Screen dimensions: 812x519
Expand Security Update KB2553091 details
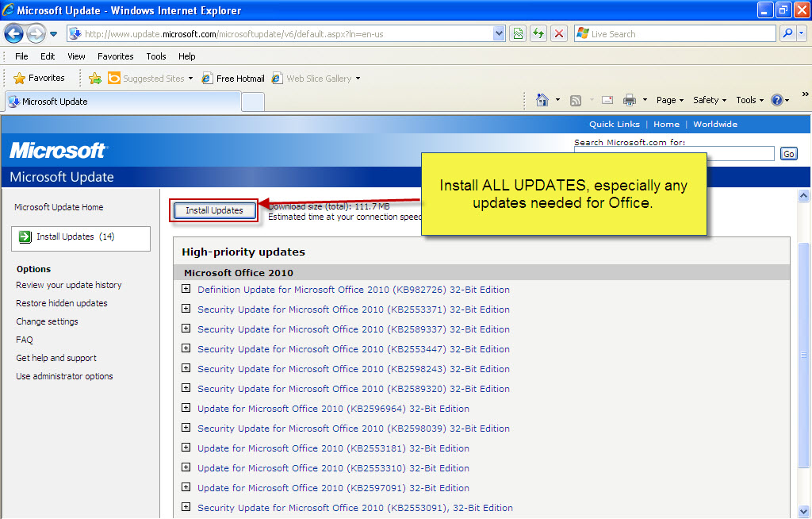186,507
